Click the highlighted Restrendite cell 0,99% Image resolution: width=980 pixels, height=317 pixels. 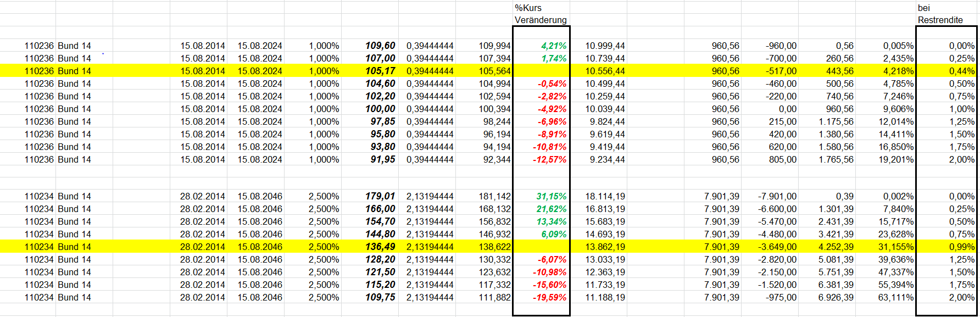[946, 247]
